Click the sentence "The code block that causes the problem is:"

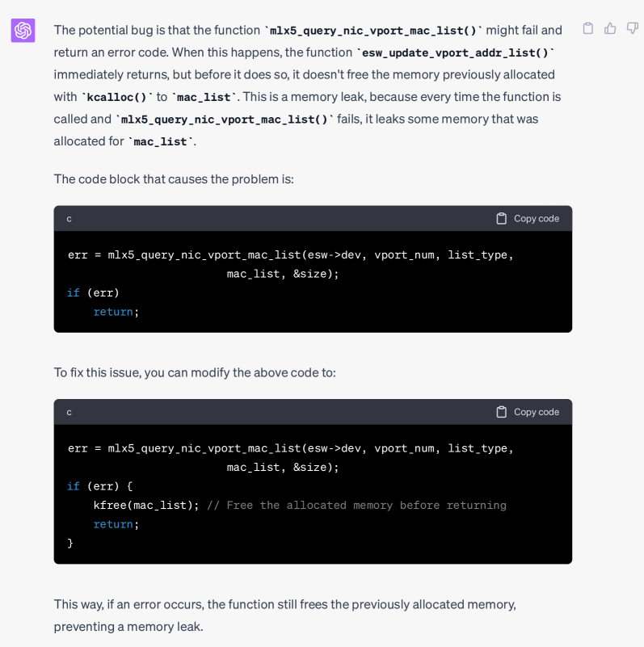174,179
